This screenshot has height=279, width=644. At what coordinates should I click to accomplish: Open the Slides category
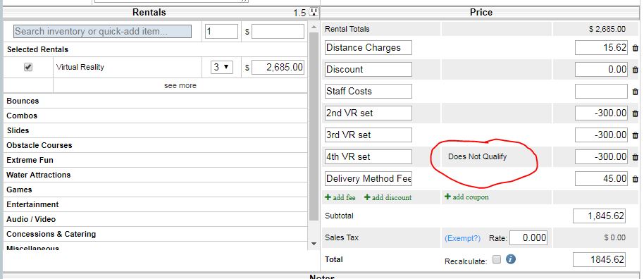pyautogui.click(x=155, y=130)
